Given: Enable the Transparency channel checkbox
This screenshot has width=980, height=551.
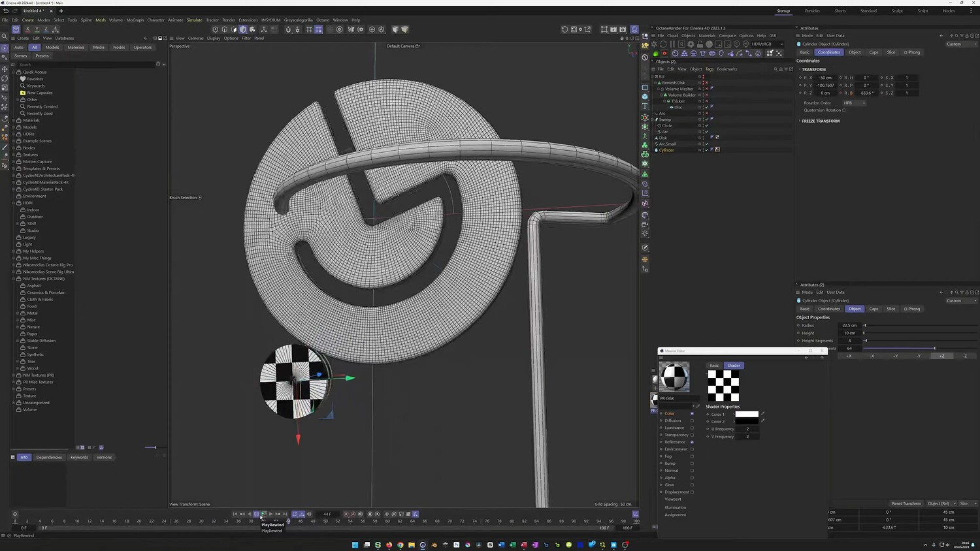Looking at the screenshot, I should 692,435.
